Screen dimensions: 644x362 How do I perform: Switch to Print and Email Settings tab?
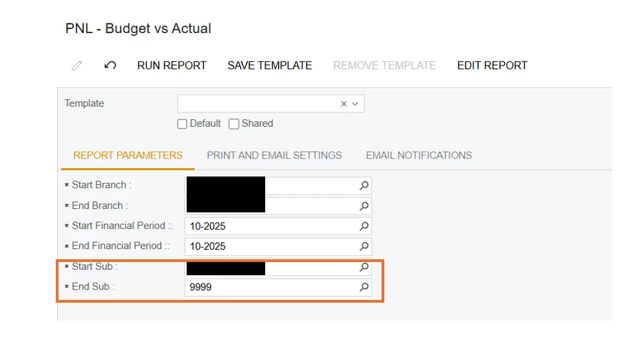coord(274,156)
